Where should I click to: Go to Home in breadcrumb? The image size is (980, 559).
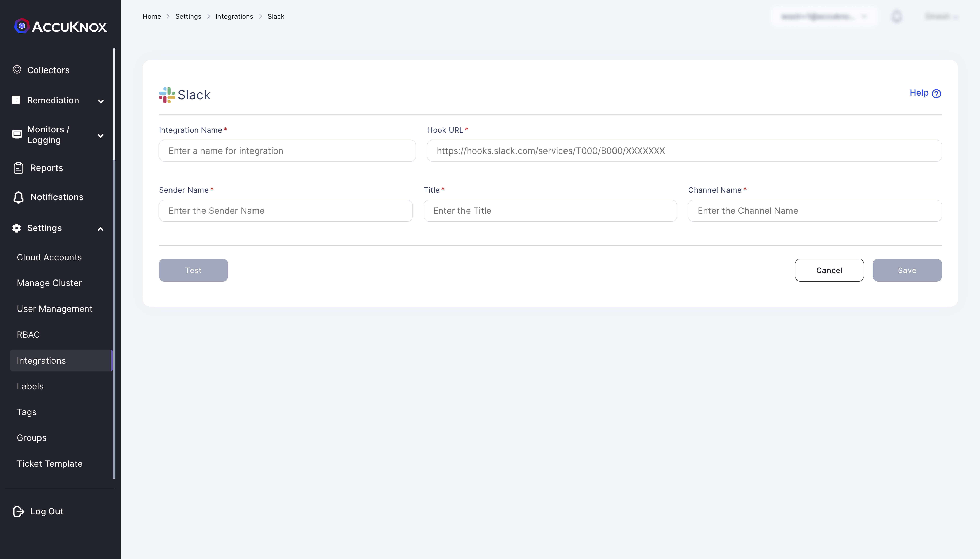[x=152, y=16]
